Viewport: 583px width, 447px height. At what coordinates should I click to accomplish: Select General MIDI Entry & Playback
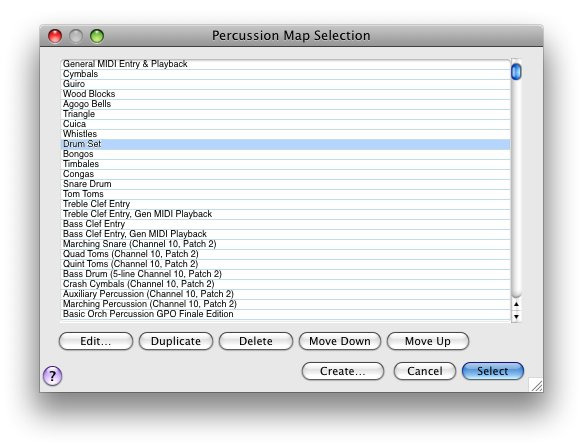(x=286, y=64)
